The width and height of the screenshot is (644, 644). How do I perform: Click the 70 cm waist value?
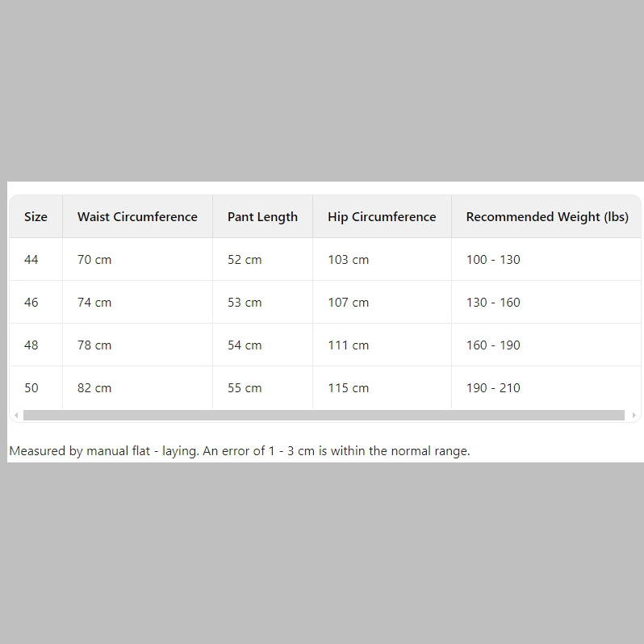point(94,260)
